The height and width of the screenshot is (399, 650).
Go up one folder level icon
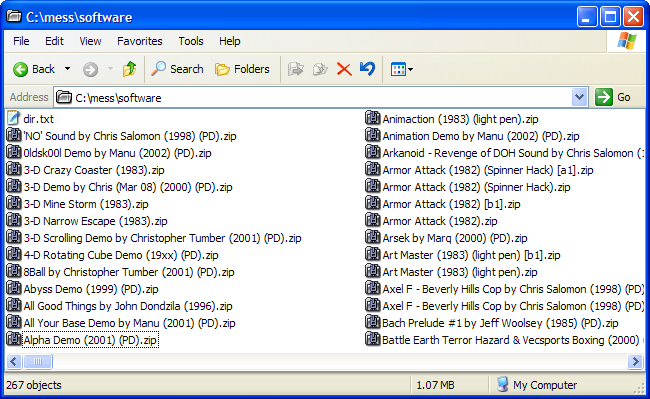pos(129,69)
